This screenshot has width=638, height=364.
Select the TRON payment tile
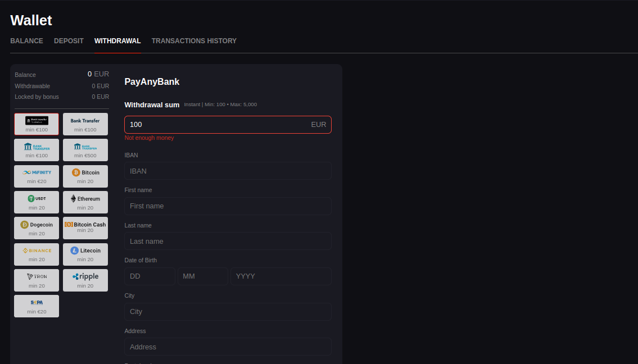coord(37,280)
